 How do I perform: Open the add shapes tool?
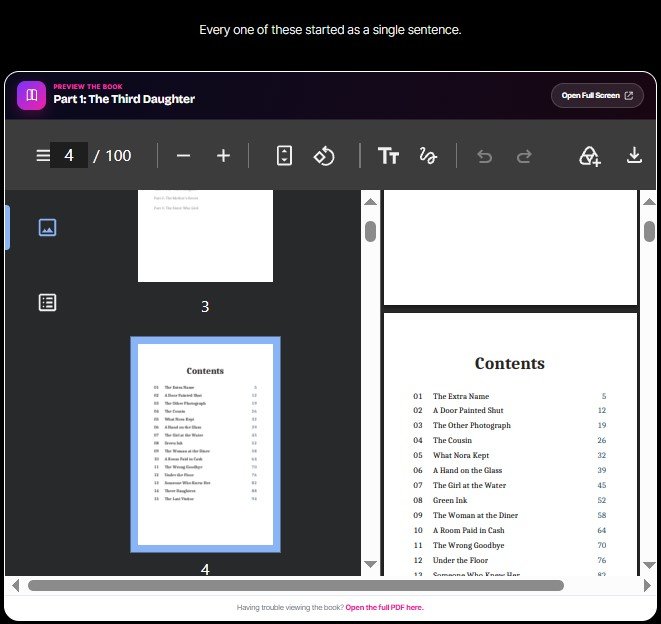[589, 156]
